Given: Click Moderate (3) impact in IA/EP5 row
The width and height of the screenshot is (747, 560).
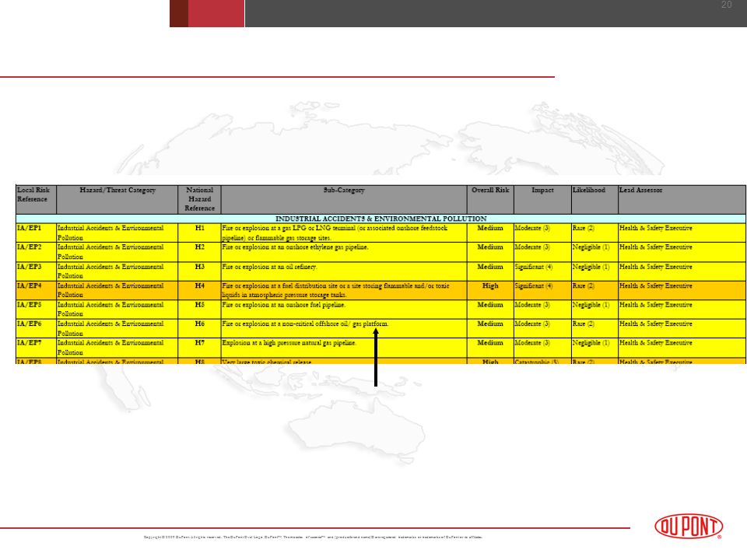Looking at the screenshot, I should point(532,305).
